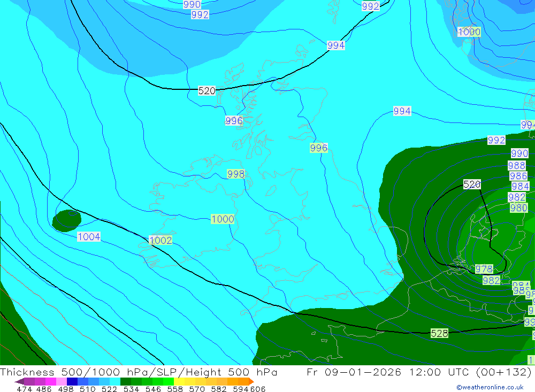The image size is (535, 392).
Task: Click the 520 label on the northern black contour
Action: pos(207,91)
